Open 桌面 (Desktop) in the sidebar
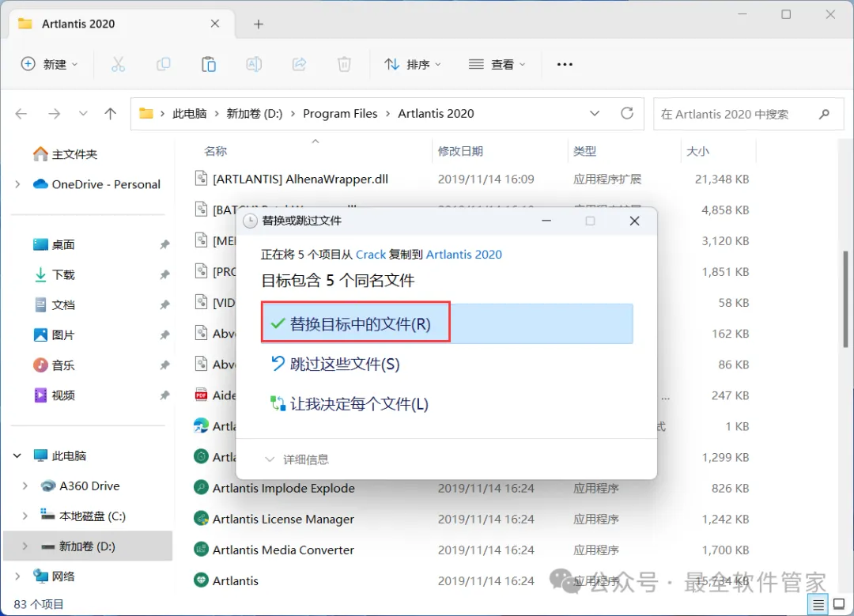 (x=62, y=244)
